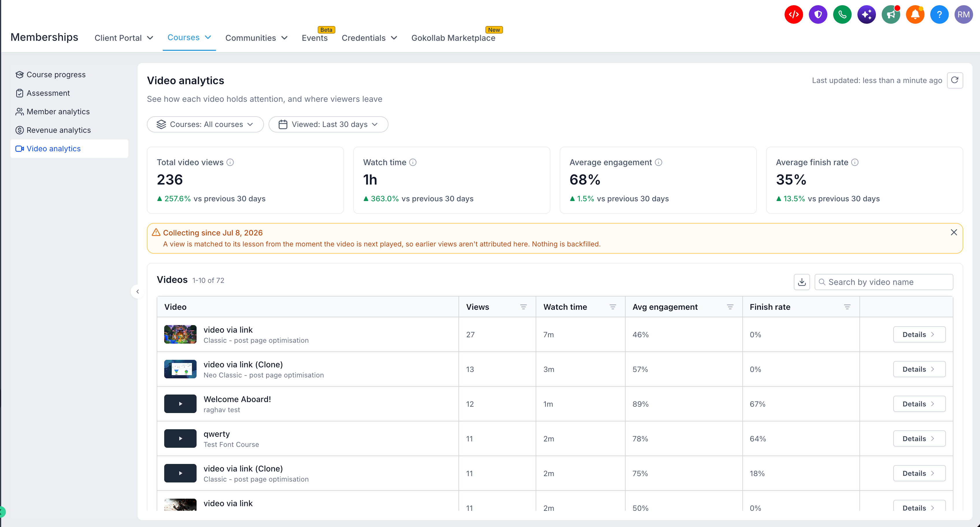The height and width of the screenshot is (527, 980).
Task: Refresh the video analytics data
Action: (955, 80)
